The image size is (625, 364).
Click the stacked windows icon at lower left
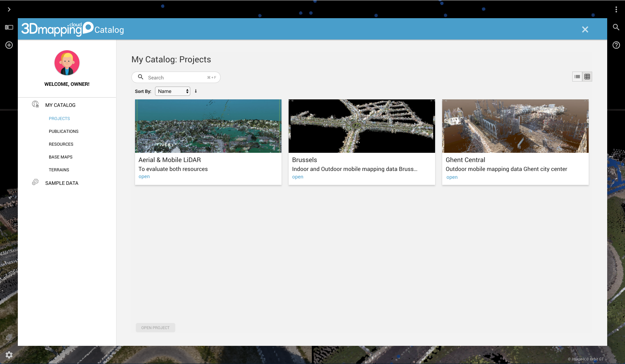pos(9,337)
